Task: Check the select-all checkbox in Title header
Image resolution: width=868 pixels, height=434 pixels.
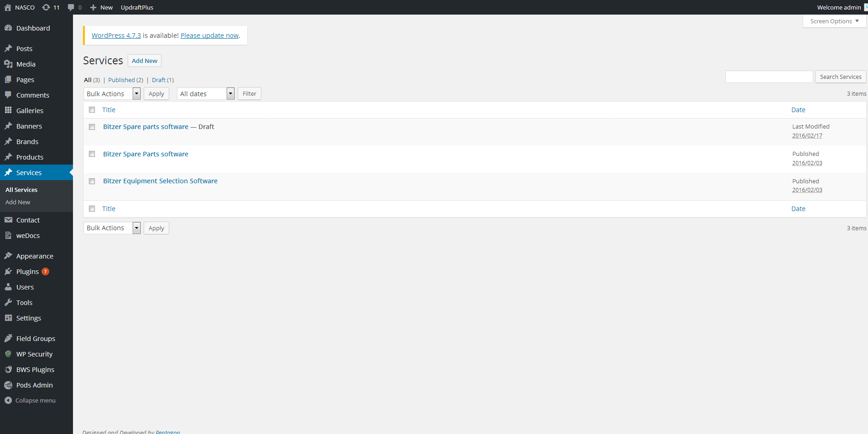Action: 92,109
